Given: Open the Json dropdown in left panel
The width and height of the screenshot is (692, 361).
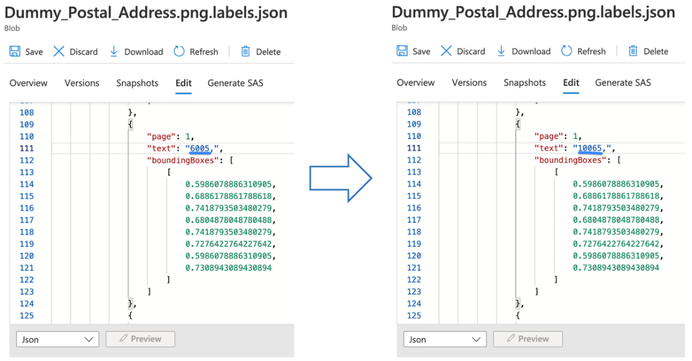Looking at the screenshot, I should click(x=57, y=339).
